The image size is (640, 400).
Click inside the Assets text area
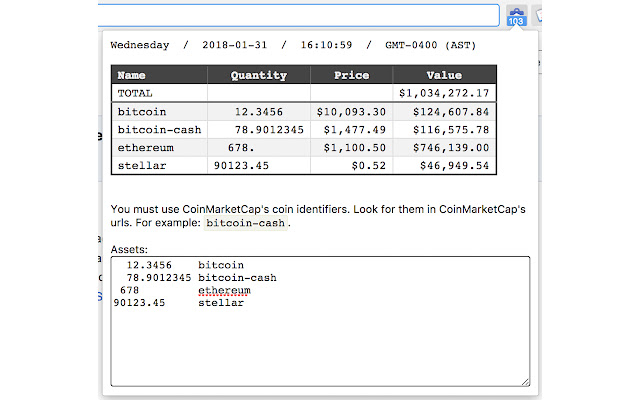[320, 321]
